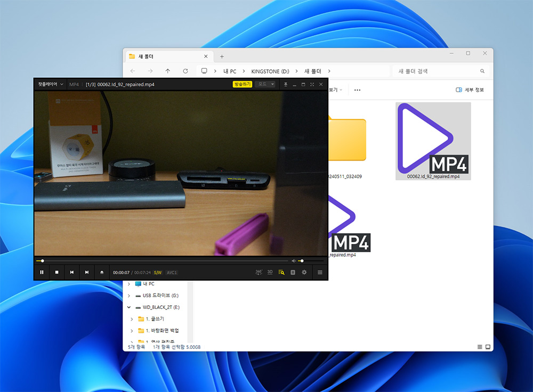The image size is (533, 392).
Task: Click the eject/open file icon
Action: point(102,272)
